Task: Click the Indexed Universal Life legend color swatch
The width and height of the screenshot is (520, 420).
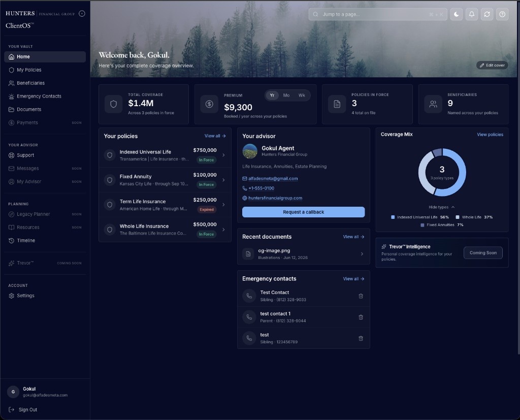Action: (x=393, y=217)
